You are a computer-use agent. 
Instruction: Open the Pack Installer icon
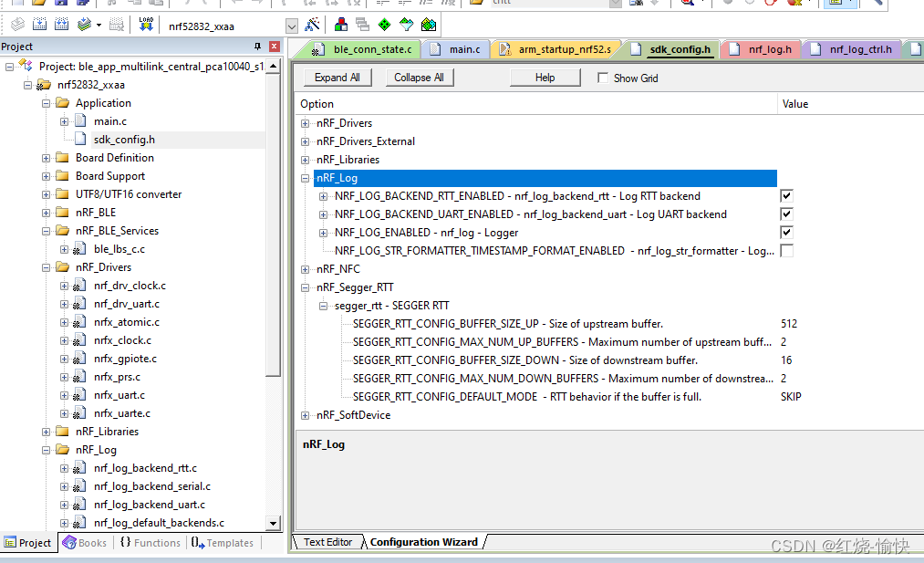tap(429, 25)
